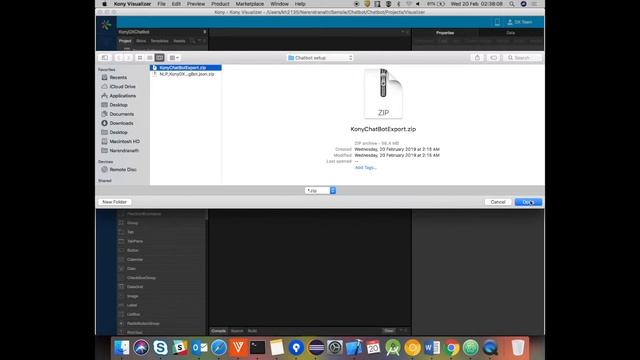
Task: Open Notes from the Dock
Action: coord(277,348)
